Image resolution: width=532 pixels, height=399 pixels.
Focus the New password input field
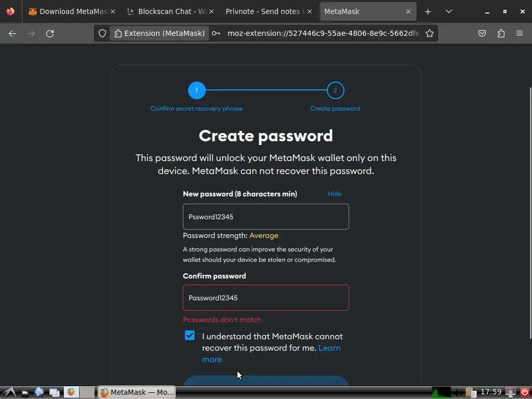coord(265,217)
